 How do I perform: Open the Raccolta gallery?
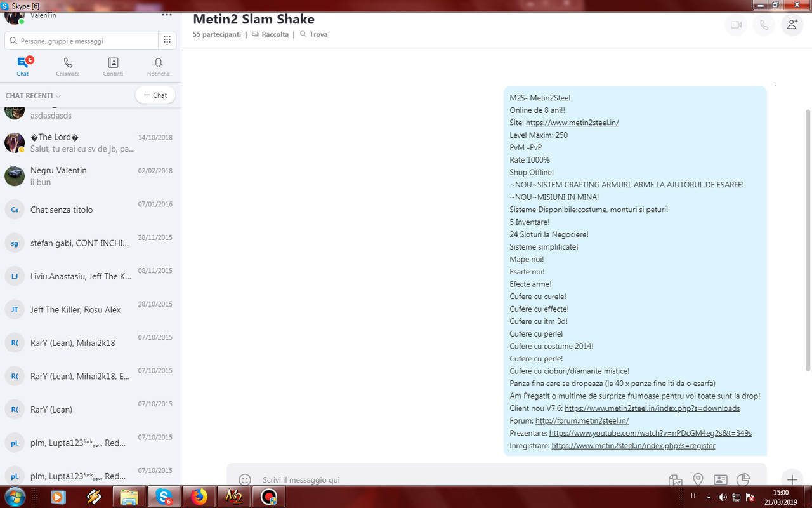pos(270,34)
